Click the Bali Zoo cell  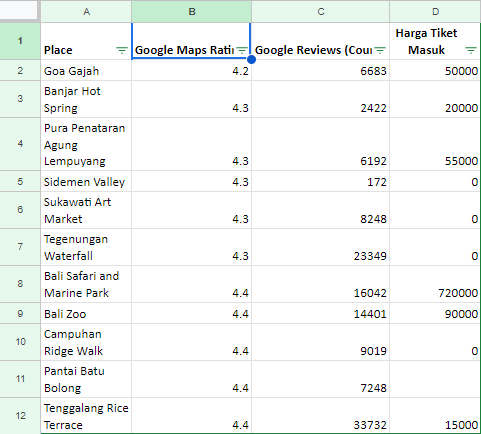pos(86,313)
